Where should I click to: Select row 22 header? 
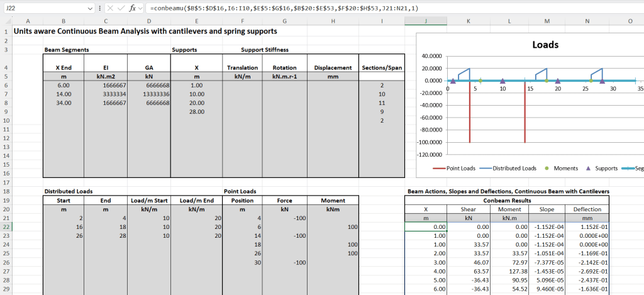(x=6, y=226)
